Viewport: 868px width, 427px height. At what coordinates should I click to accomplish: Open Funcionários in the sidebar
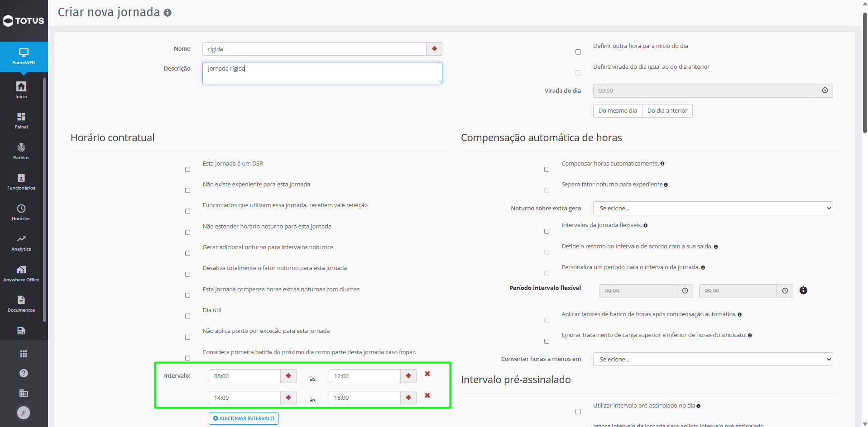coord(21,182)
